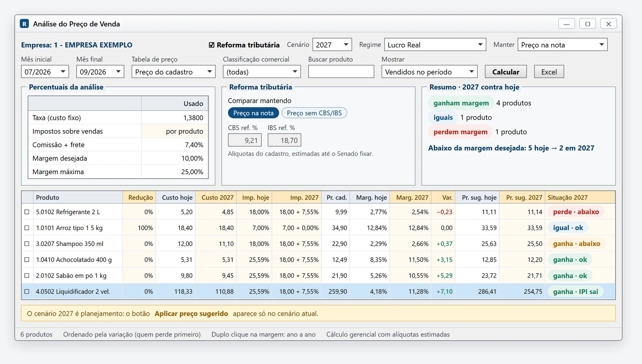The height and width of the screenshot is (364, 642).
Task: Check the Shampoo 350 ml row box
Action: click(x=27, y=244)
